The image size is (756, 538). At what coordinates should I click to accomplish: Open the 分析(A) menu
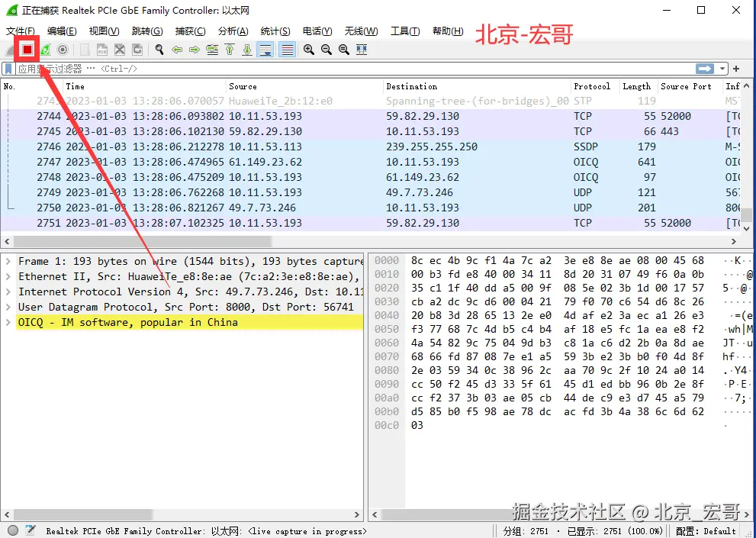click(233, 31)
